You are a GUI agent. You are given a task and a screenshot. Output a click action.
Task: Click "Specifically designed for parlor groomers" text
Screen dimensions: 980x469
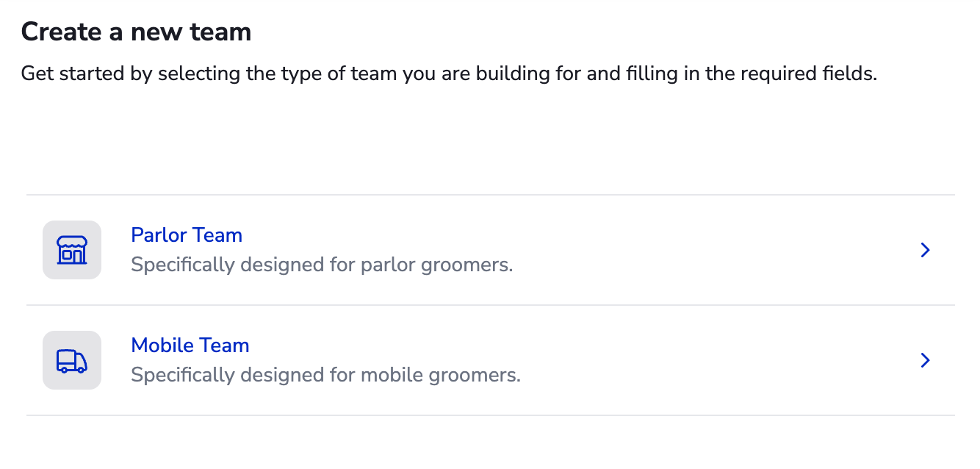point(322,265)
